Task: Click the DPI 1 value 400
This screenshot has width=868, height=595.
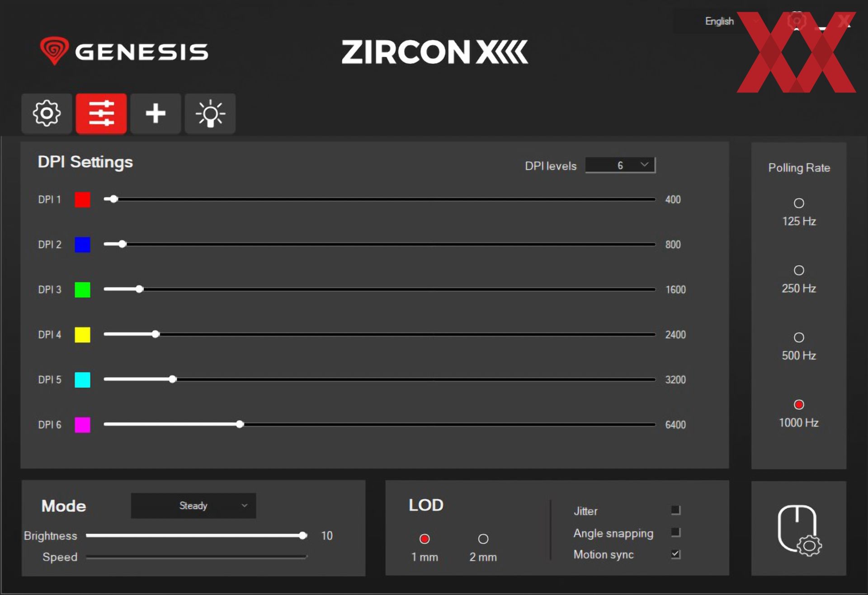Action: tap(673, 199)
